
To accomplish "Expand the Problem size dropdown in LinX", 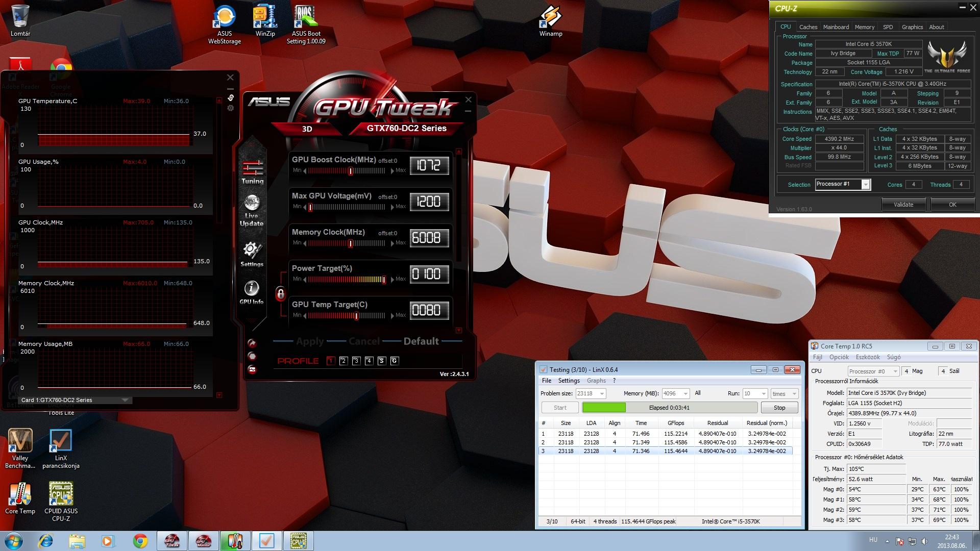I will pos(602,393).
